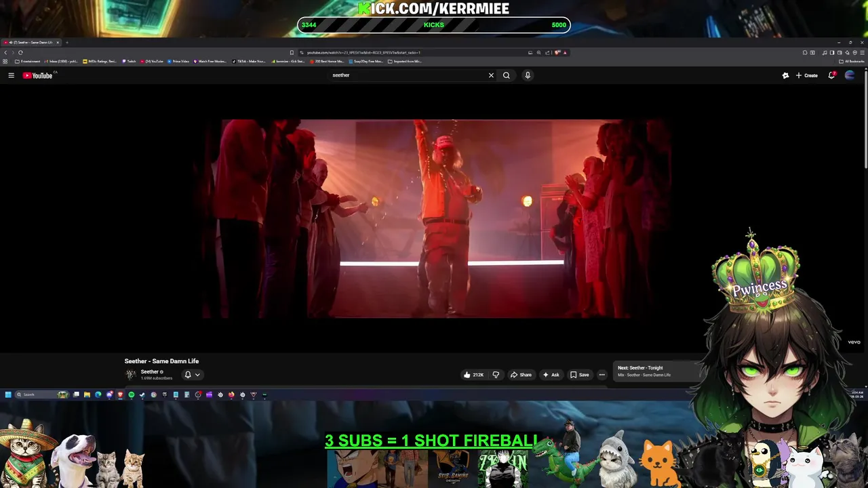This screenshot has width=868, height=488.
Task: Open the apps grid in bookmarks bar
Action: tap(5, 61)
